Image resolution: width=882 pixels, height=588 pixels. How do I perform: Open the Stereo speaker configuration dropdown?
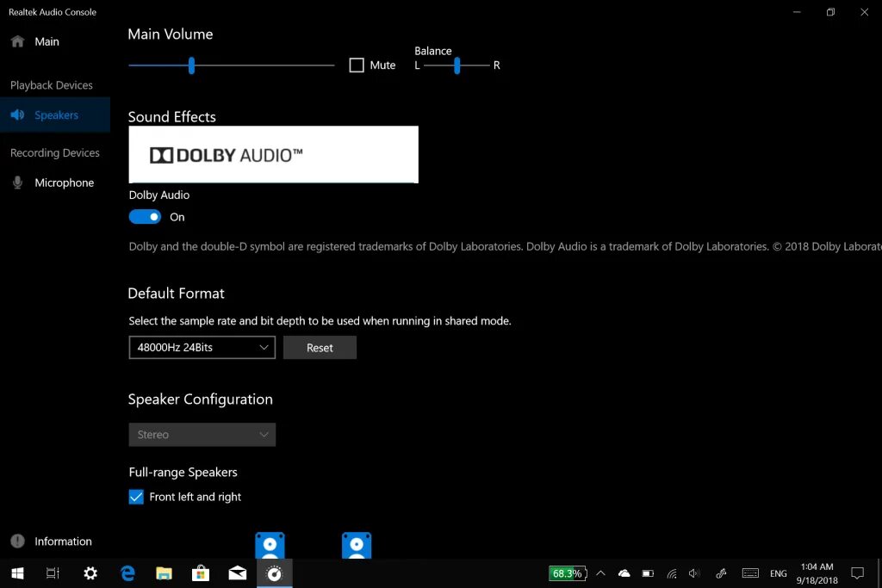[x=202, y=435]
